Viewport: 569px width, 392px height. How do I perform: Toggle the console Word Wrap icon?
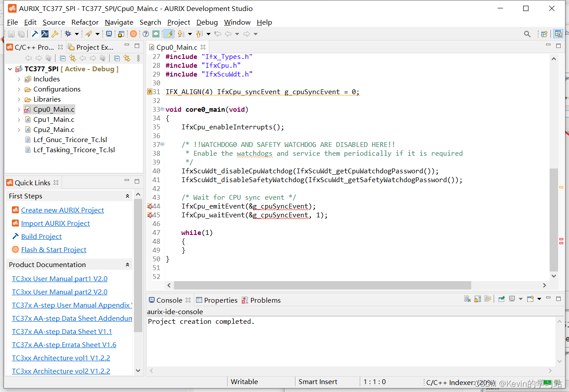pyautogui.click(x=488, y=299)
